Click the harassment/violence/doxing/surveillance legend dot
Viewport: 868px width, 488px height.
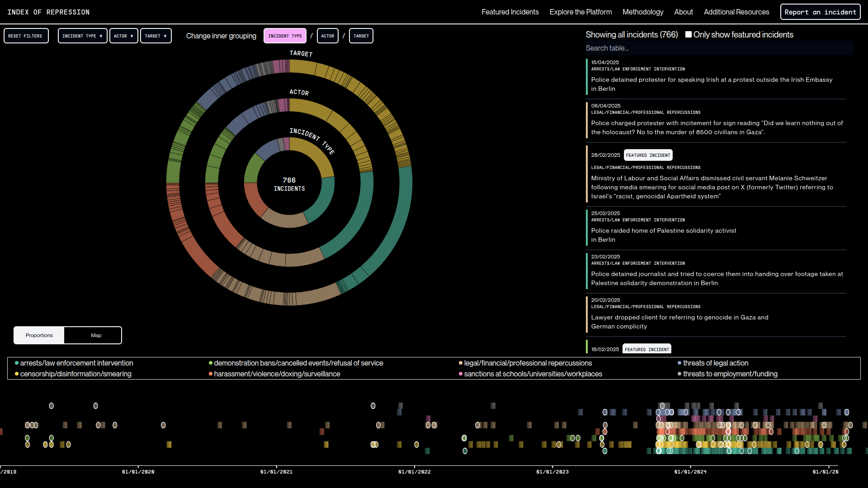click(211, 374)
